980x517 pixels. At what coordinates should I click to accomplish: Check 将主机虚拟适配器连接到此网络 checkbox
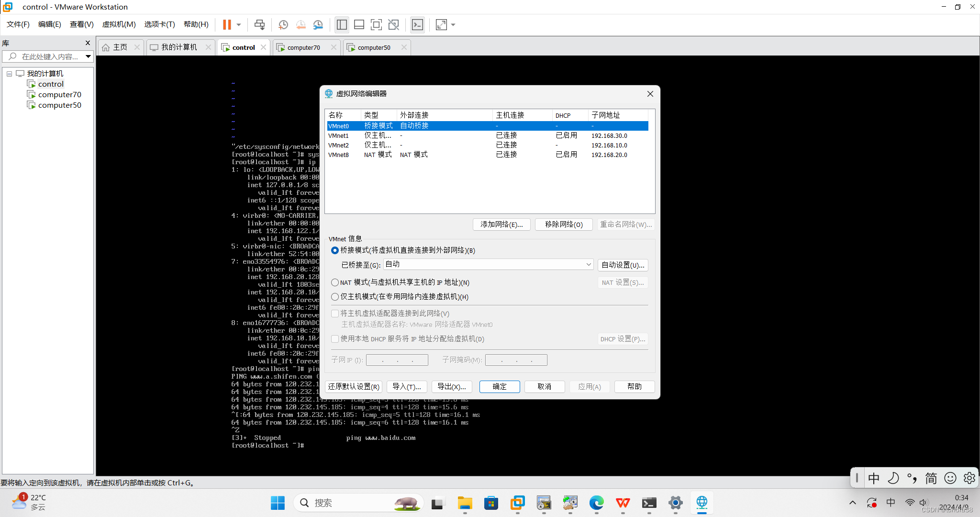pos(335,314)
